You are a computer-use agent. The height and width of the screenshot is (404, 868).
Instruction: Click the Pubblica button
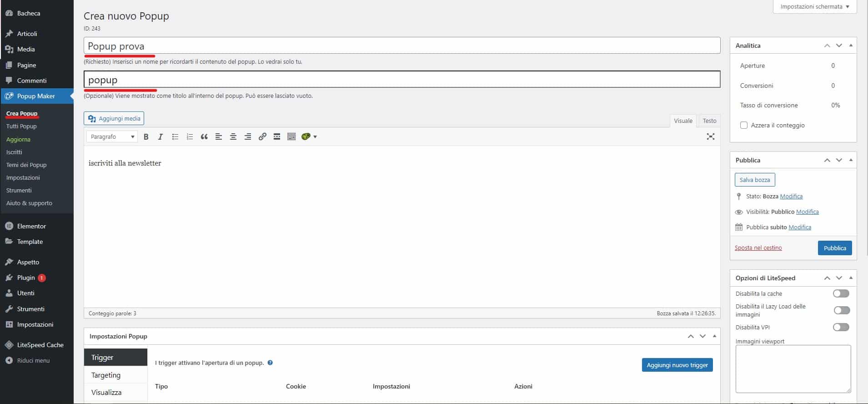tap(835, 248)
